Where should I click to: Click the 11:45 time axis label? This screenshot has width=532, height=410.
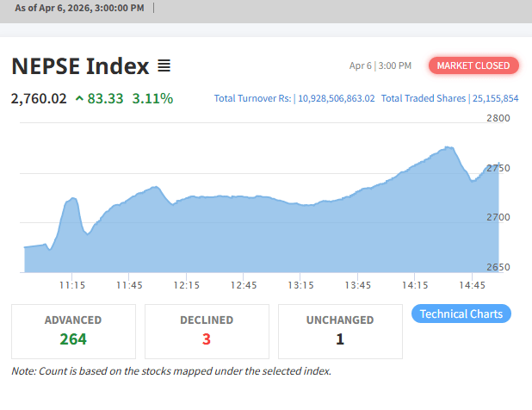pos(129,285)
